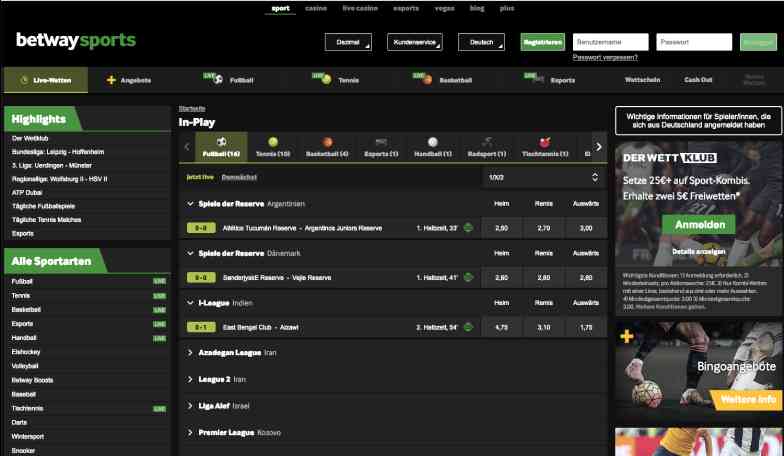Open the Fußball (14) in-play tab
This screenshot has height=456, width=784.
(221, 147)
